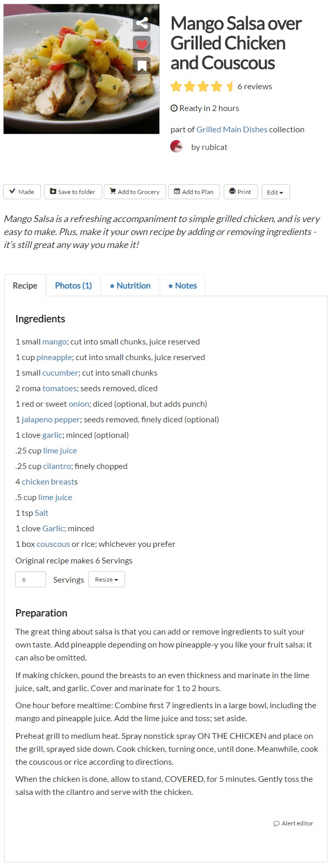This screenshot has width=329, height=868.
Task: Open the Edit dropdown menu
Action: pos(275,192)
